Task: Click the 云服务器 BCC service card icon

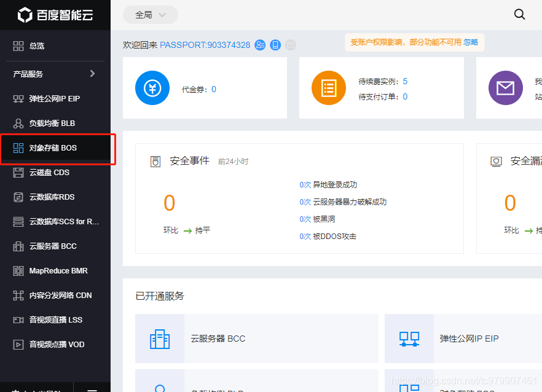Action: 160,339
